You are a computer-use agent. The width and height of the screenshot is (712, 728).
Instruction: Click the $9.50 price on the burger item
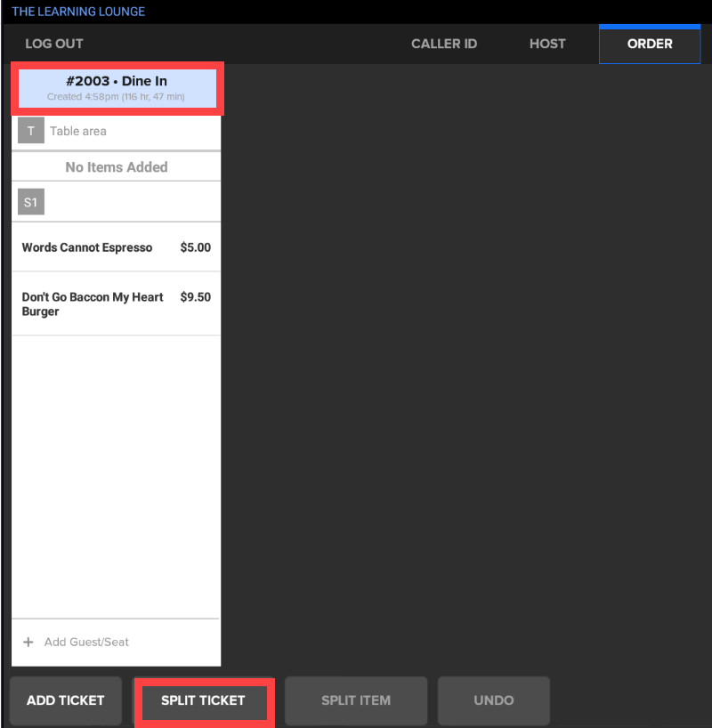click(x=195, y=297)
